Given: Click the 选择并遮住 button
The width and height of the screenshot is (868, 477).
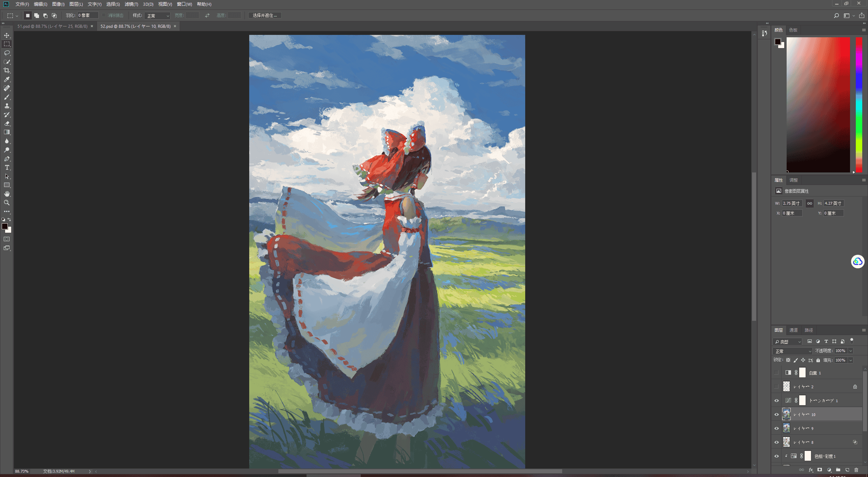Looking at the screenshot, I should click(265, 15).
